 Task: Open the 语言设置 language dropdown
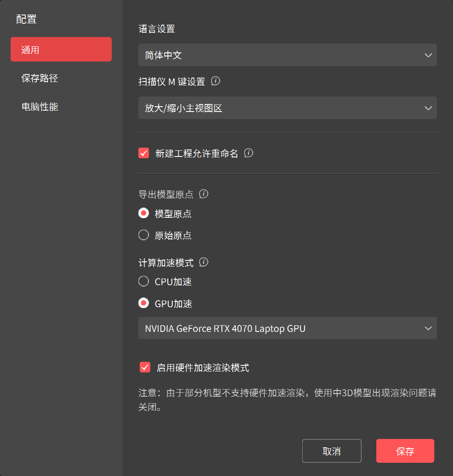click(287, 55)
